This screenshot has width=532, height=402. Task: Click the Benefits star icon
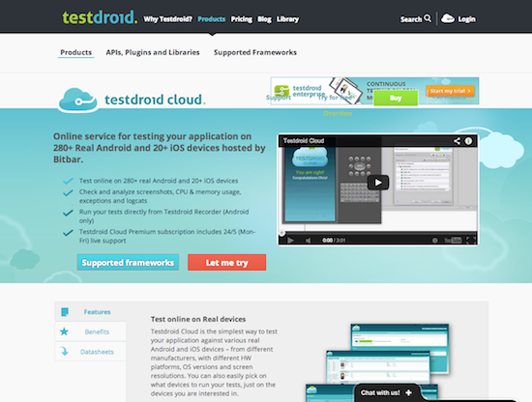tap(64, 331)
